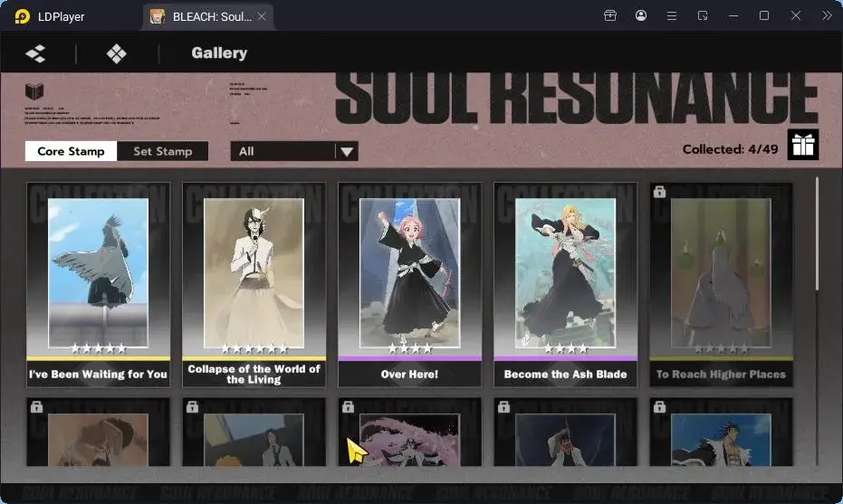Click the vertical scrollbar of the gallery
The height and width of the screenshot is (504, 843).
(x=817, y=233)
